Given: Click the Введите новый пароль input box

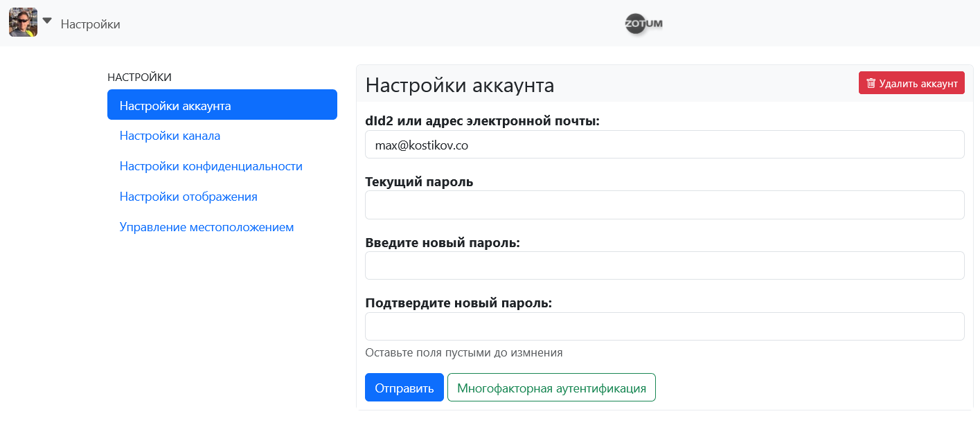Looking at the screenshot, I should [664, 266].
